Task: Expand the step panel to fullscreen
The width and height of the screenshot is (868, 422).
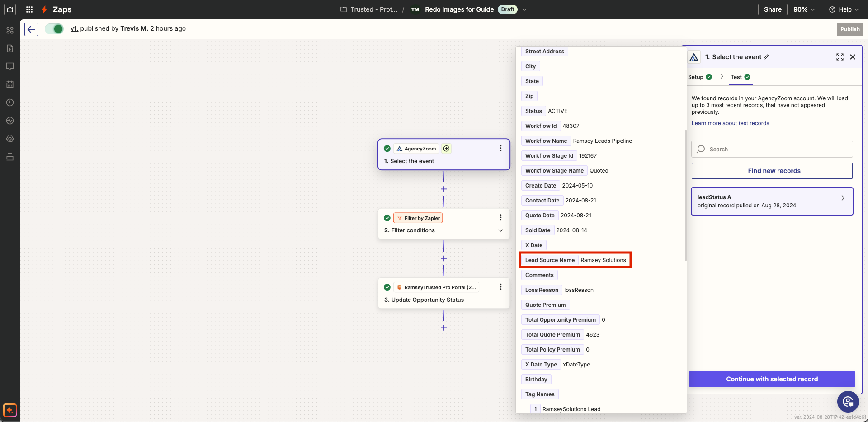Action: tap(840, 57)
